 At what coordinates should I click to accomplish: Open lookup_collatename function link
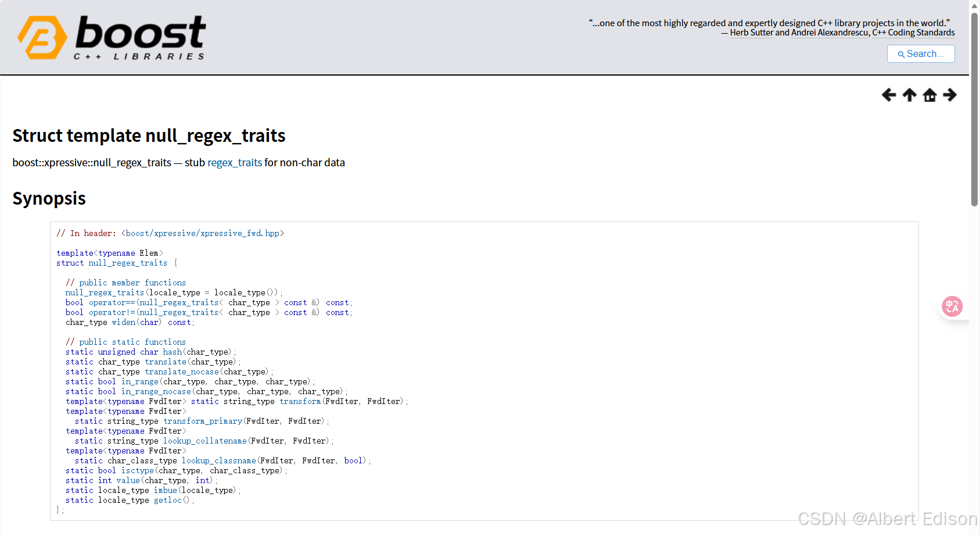coord(204,441)
